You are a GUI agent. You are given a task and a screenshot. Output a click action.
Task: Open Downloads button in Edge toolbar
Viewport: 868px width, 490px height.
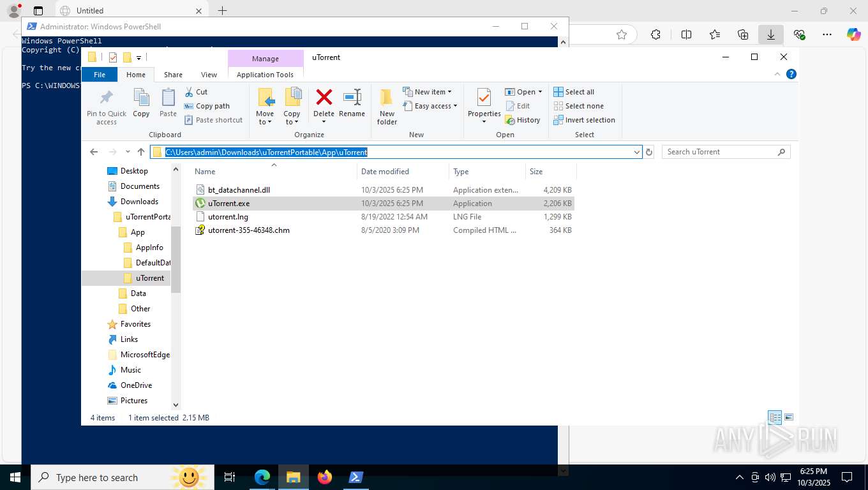(x=771, y=34)
